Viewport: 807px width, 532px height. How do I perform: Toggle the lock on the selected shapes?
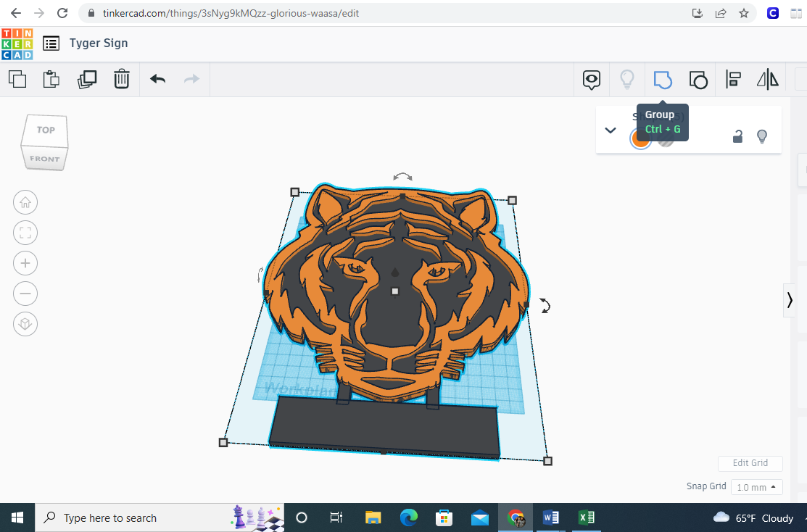(x=737, y=136)
